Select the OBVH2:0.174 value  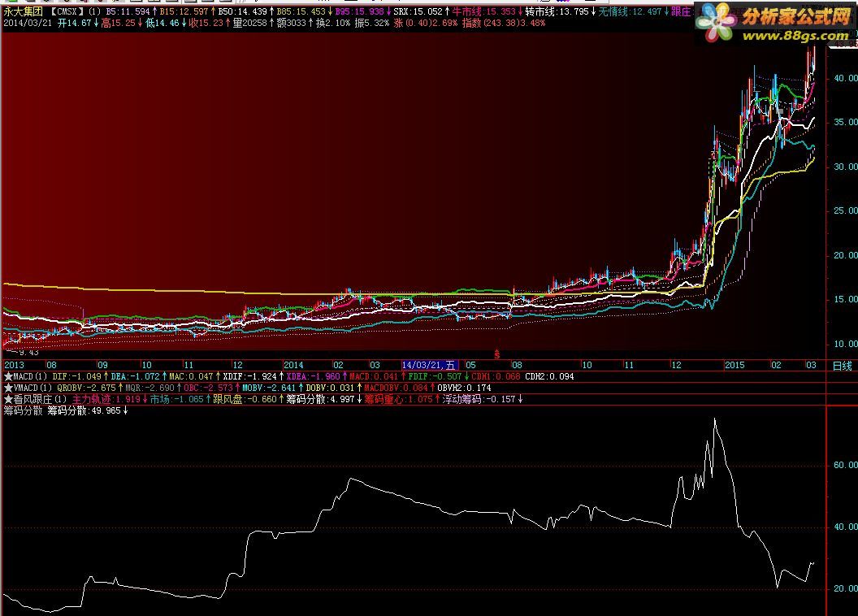click(464, 388)
